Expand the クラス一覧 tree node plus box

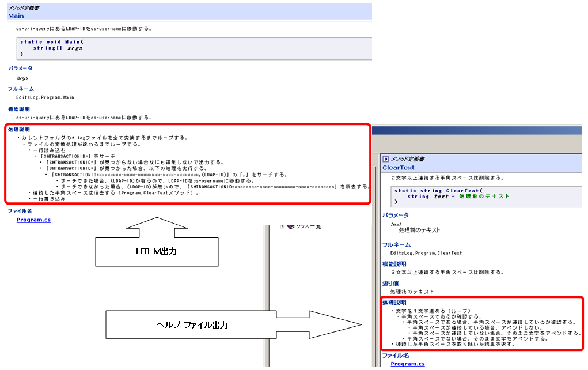pos(282,226)
